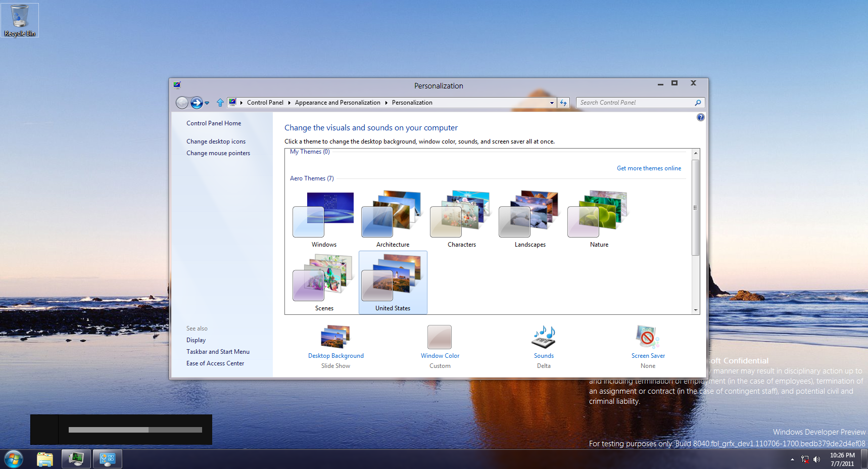Click the Show Desktop strip at taskbar end
This screenshot has height=469, width=868.
pos(864,459)
